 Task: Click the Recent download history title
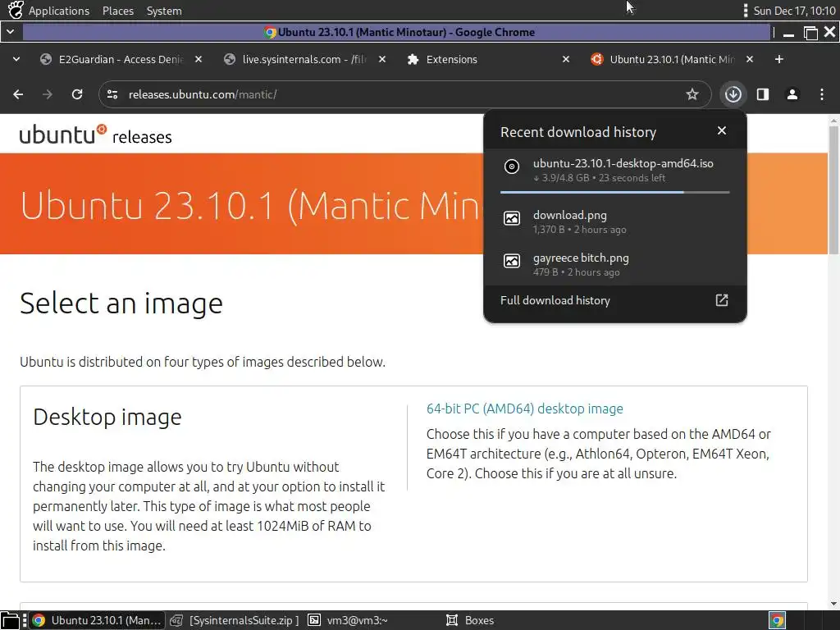[x=578, y=132]
